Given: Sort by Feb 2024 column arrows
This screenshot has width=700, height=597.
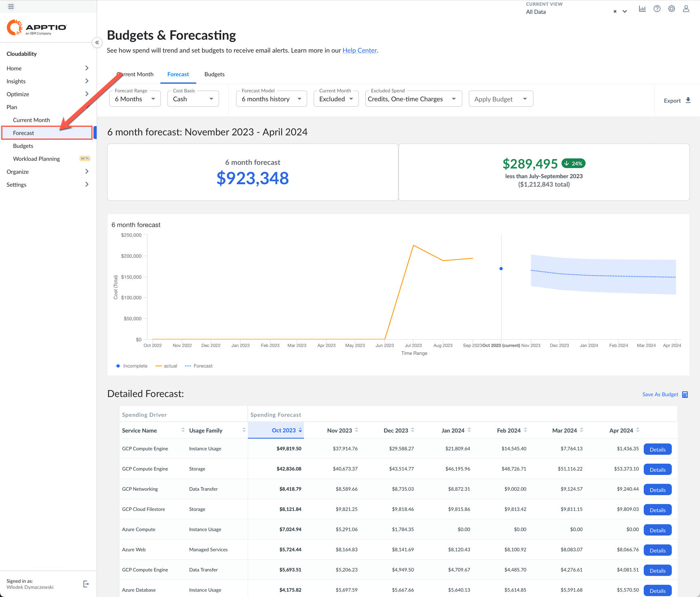Looking at the screenshot, I should coord(525,430).
